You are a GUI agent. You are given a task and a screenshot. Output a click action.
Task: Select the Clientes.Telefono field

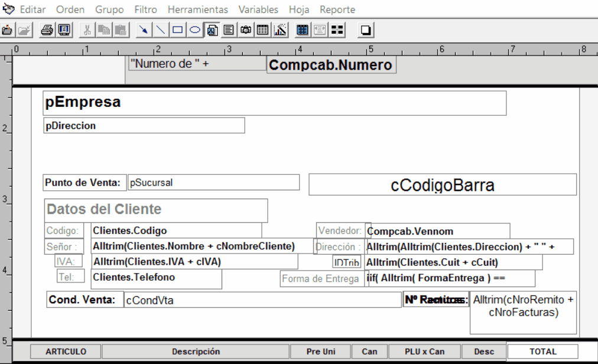pos(157,279)
